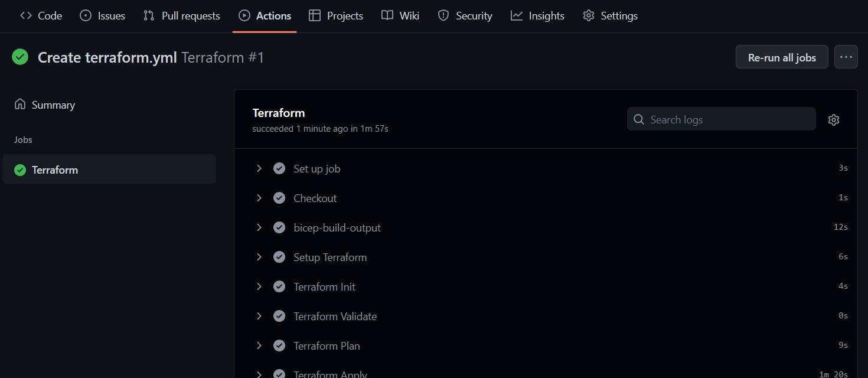Click the Terraform job status check icon
Image resolution: width=868 pixels, height=378 pixels.
(x=20, y=170)
